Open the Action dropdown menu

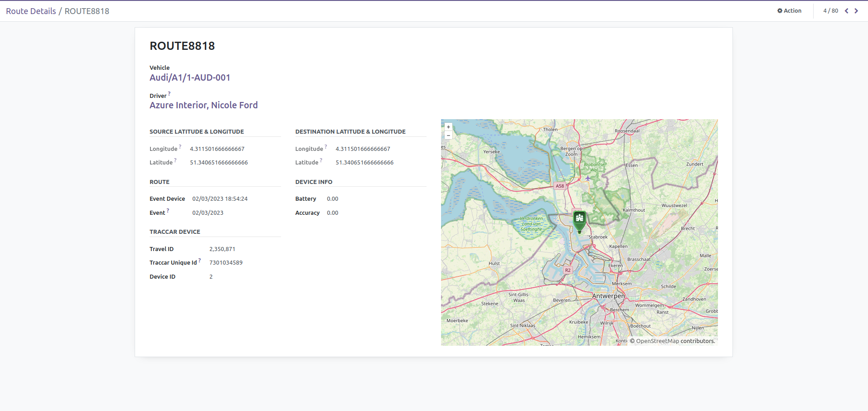[x=789, y=11]
